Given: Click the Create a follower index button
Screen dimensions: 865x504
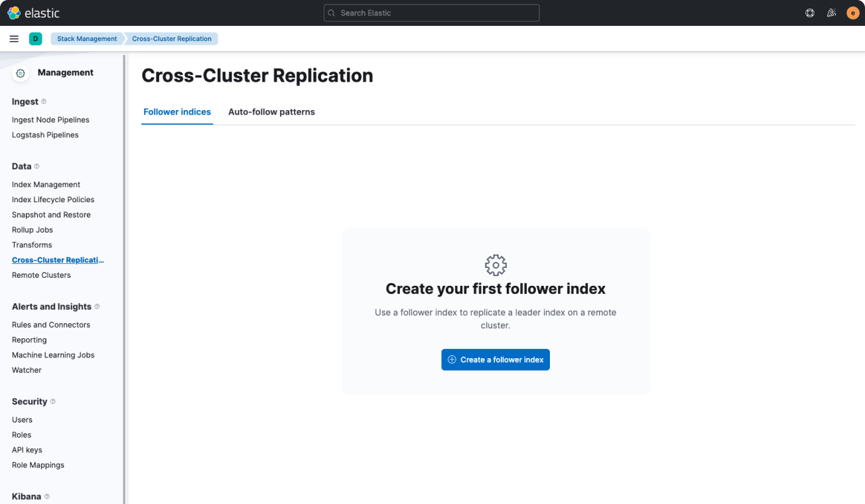Looking at the screenshot, I should coord(495,359).
